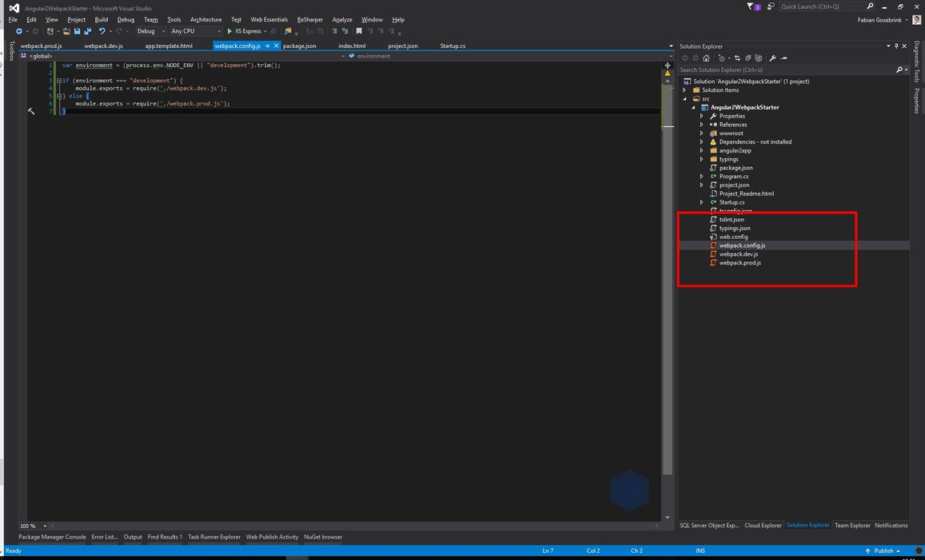The width and height of the screenshot is (925, 560).
Task: Open the Solution Explorer window options dropdown
Action: [x=888, y=46]
